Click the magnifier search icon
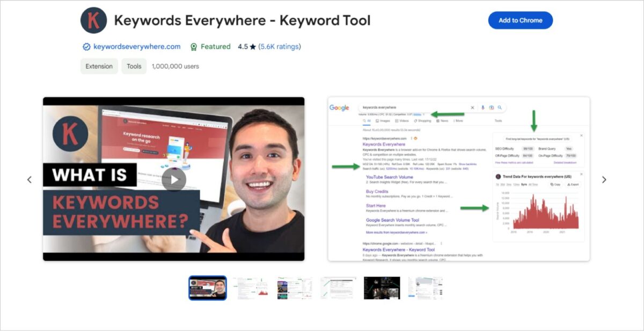 point(500,107)
